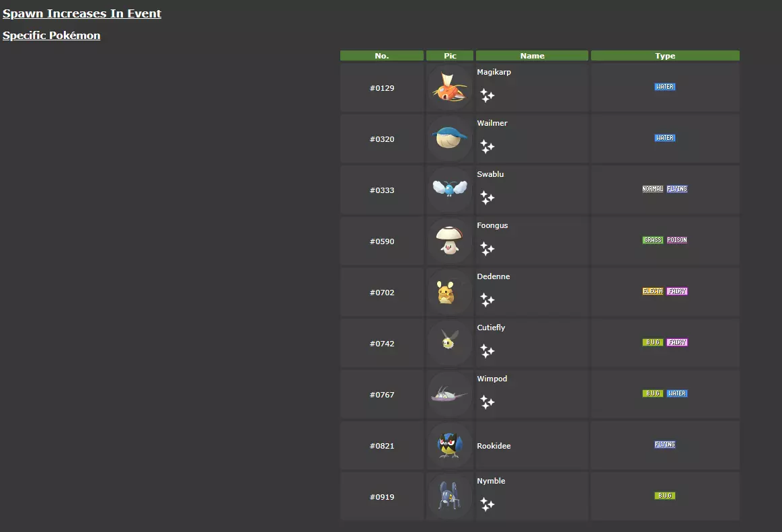Open the Foongus name link
Image resolution: width=782 pixels, height=532 pixels.
point(492,225)
